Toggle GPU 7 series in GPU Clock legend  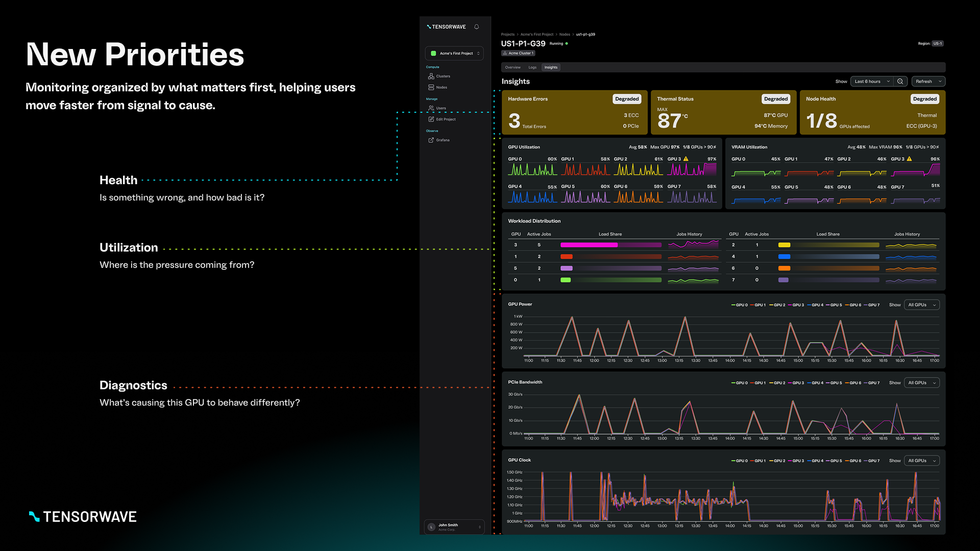click(x=872, y=461)
